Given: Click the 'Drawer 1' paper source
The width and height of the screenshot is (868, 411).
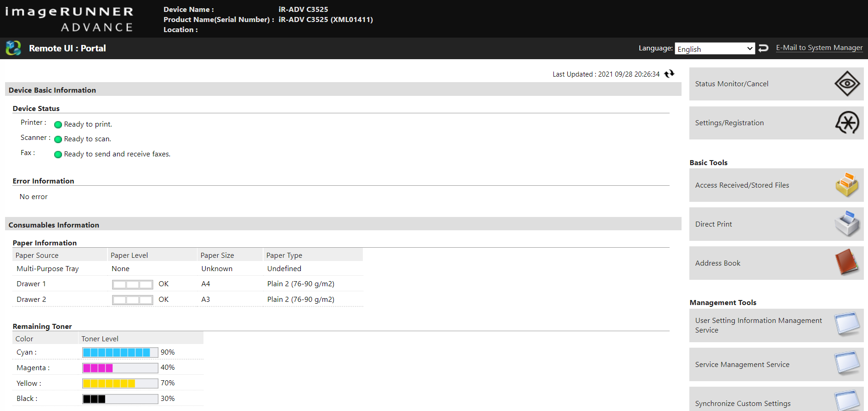Looking at the screenshot, I should pyautogui.click(x=31, y=284).
